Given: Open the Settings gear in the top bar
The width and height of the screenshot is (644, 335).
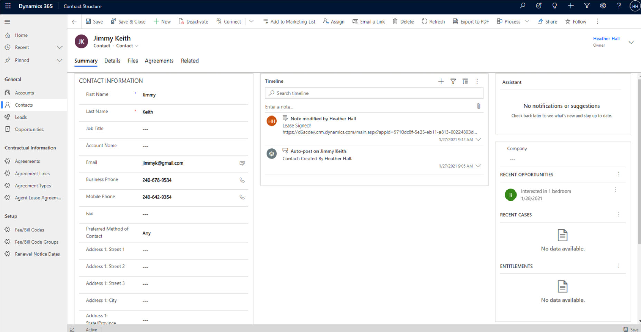Looking at the screenshot, I should tap(603, 6).
